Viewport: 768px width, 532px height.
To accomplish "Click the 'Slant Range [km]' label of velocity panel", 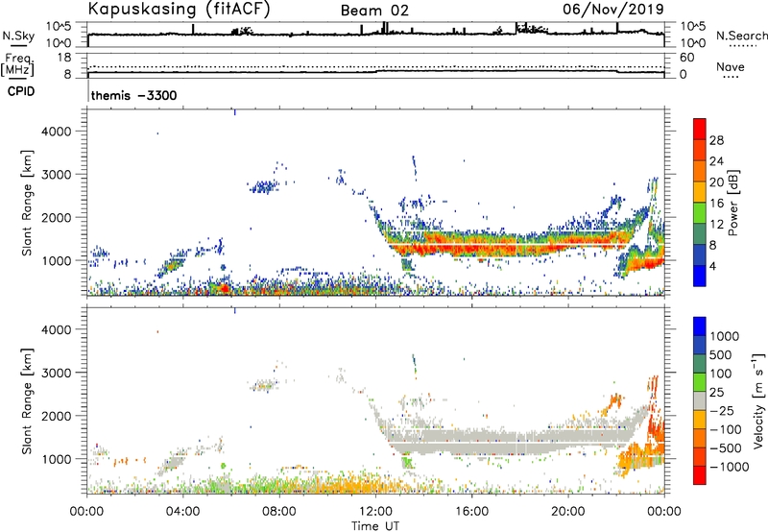I will coord(27,400).
